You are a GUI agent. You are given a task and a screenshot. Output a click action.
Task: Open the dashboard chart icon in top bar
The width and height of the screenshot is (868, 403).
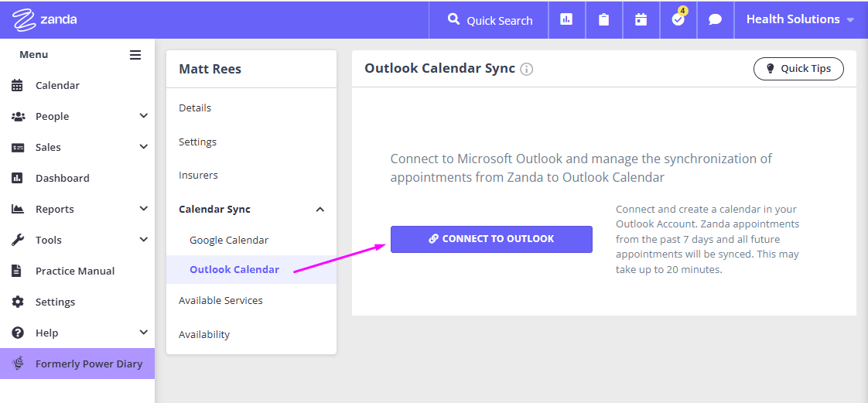point(566,19)
